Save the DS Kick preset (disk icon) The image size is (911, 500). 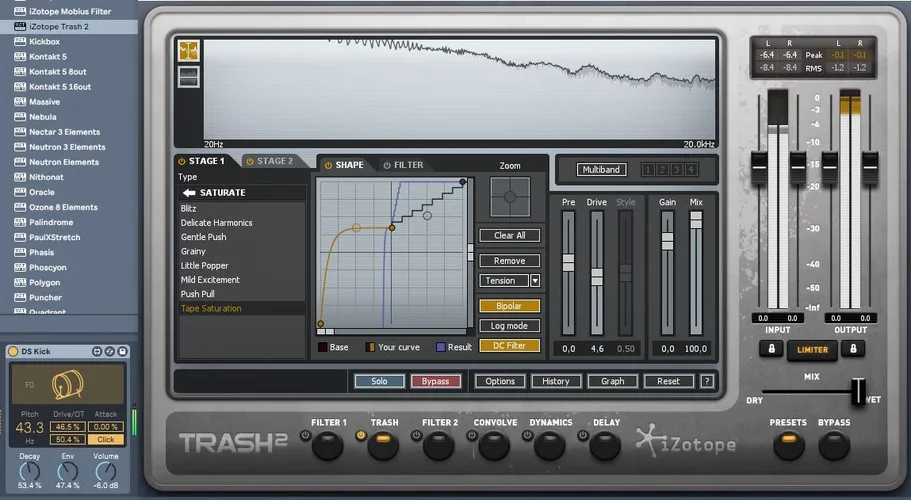pos(123,351)
